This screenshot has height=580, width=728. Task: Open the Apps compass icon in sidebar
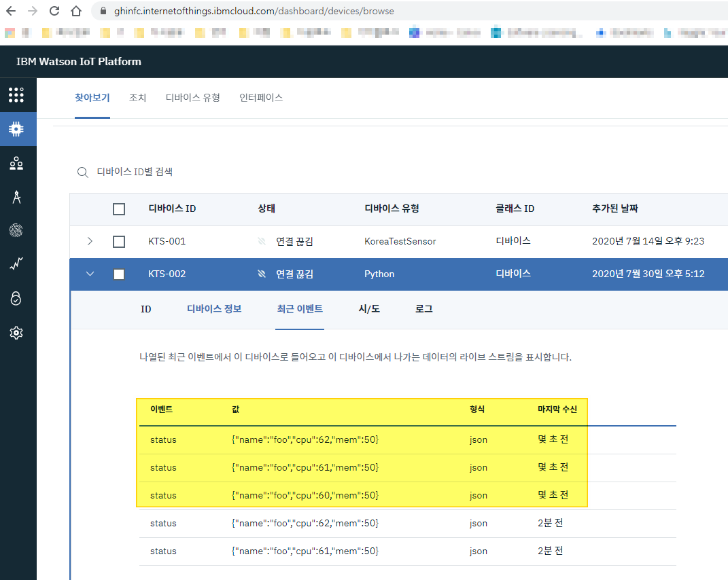coord(16,197)
